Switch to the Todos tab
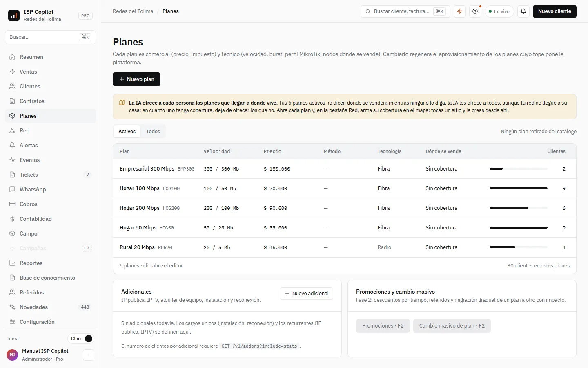Image resolution: width=588 pixels, height=368 pixels. pyautogui.click(x=153, y=131)
